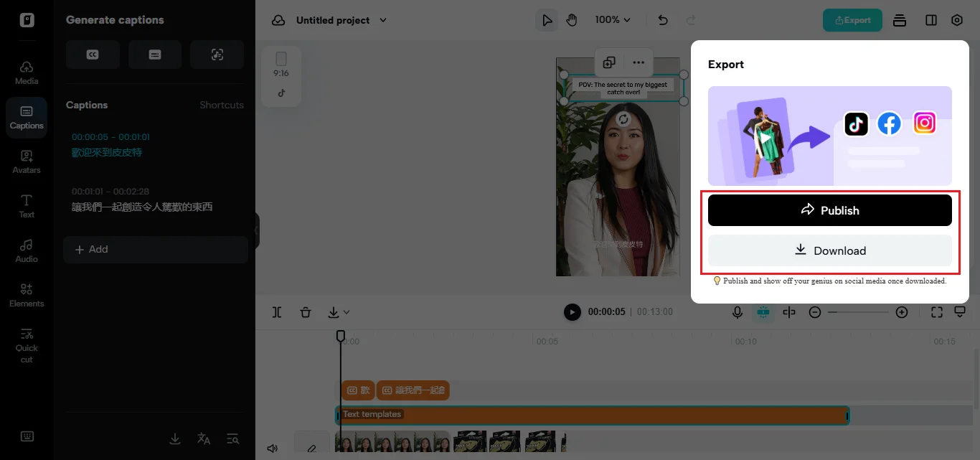The image size is (980, 460).
Task: Expand the timeline download options arrow
Action: pyautogui.click(x=347, y=312)
